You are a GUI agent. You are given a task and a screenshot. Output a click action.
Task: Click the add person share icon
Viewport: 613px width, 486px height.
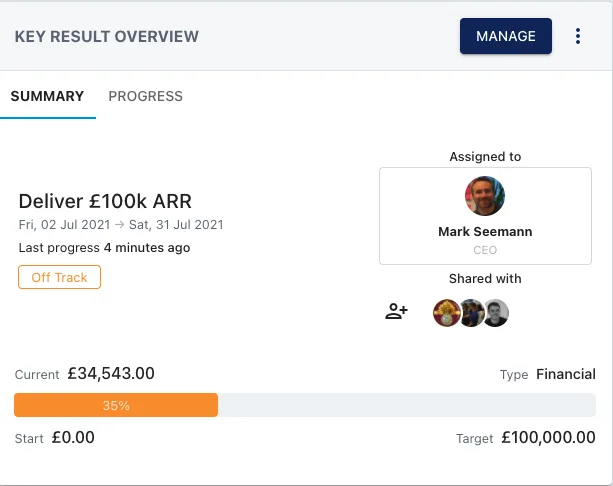[x=396, y=312]
